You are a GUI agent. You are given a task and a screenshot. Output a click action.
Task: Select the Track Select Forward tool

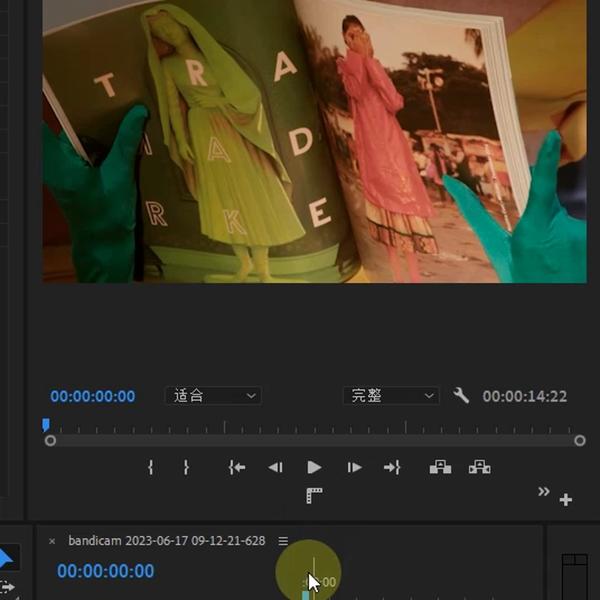click(7, 587)
